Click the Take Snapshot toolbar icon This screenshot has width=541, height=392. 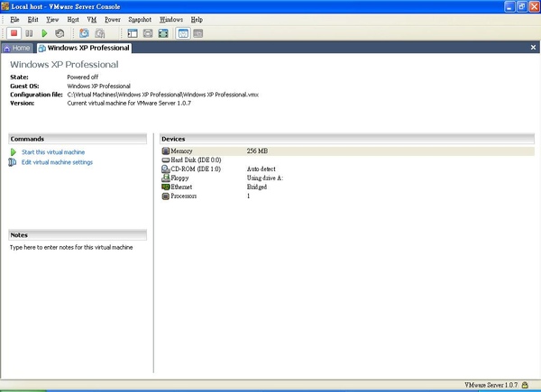(x=84, y=33)
